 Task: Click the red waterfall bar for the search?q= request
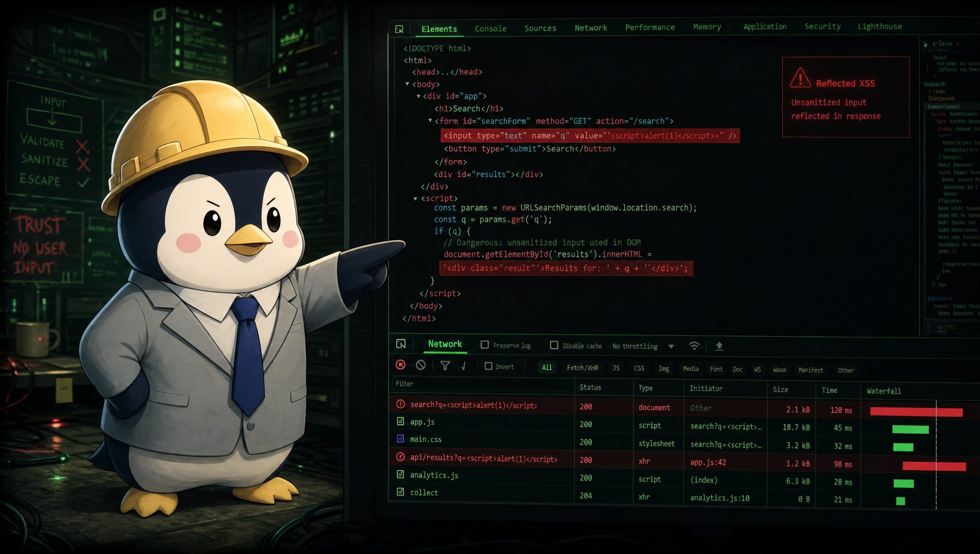tap(916, 412)
